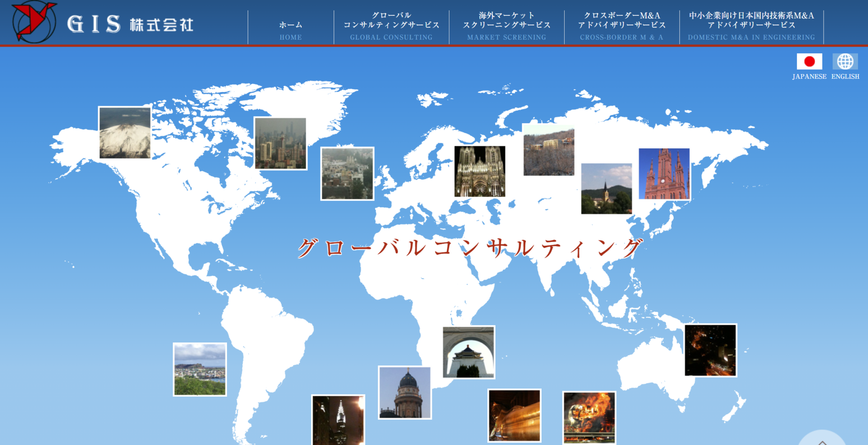The image size is (868, 445).
Task: Go to Market Screening service page
Action: (x=506, y=27)
